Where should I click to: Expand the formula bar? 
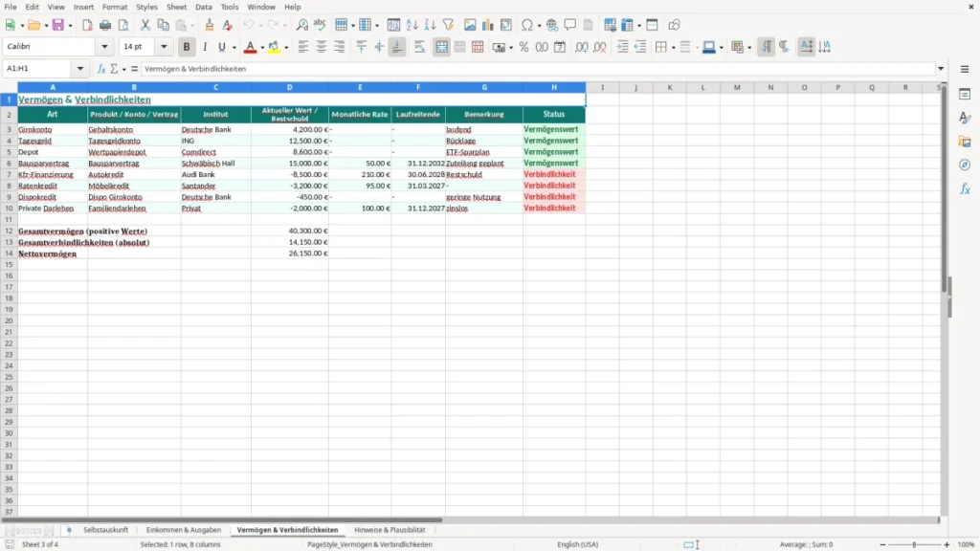[941, 69]
